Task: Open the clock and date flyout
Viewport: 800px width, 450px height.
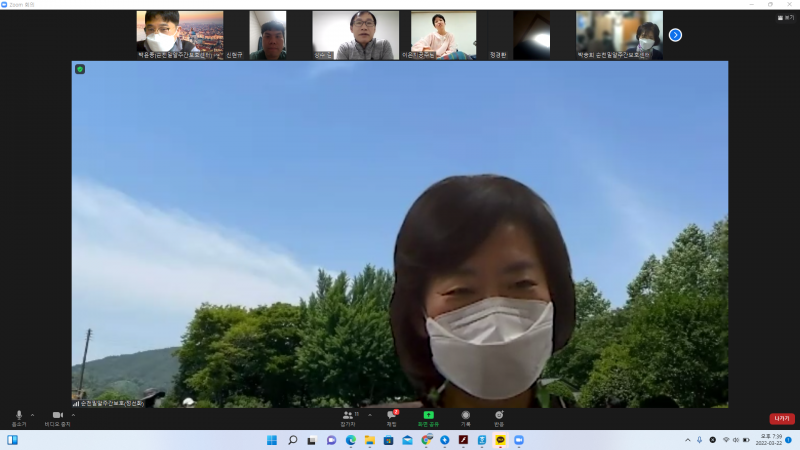Action: 768,440
